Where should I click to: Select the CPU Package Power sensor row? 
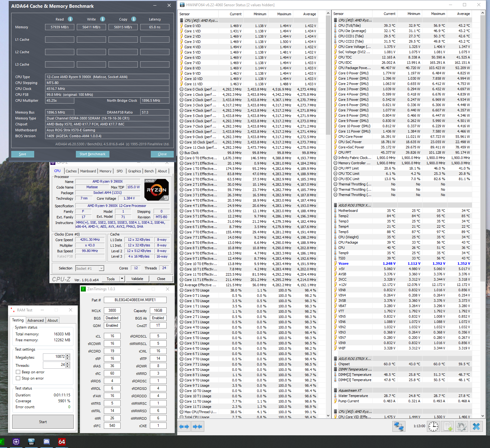click(x=403, y=68)
